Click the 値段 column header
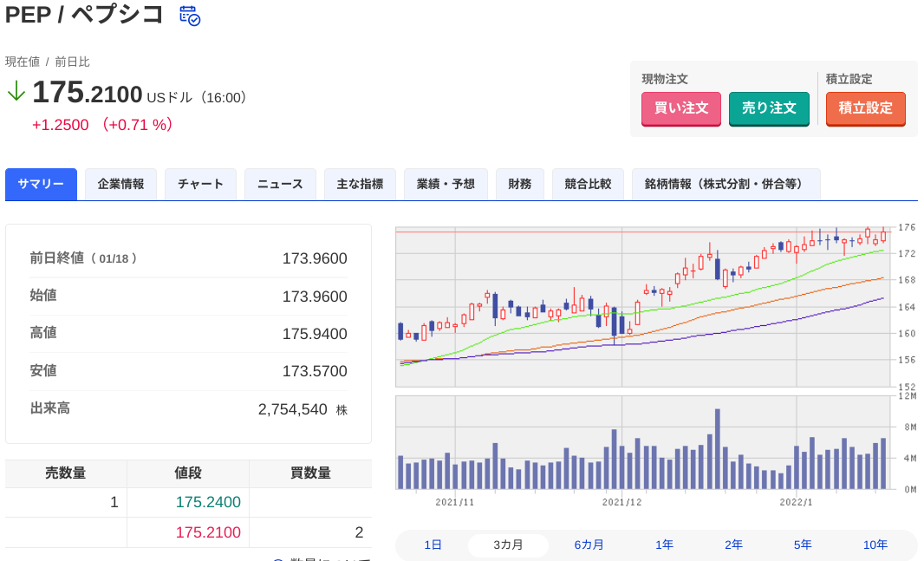The height and width of the screenshot is (561, 924). (188, 473)
